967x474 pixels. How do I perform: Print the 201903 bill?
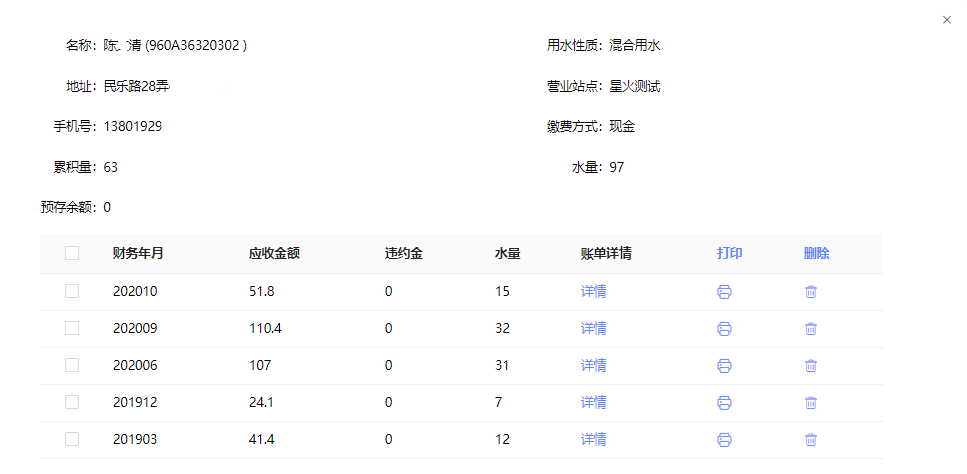pyautogui.click(x=724, y=439)
